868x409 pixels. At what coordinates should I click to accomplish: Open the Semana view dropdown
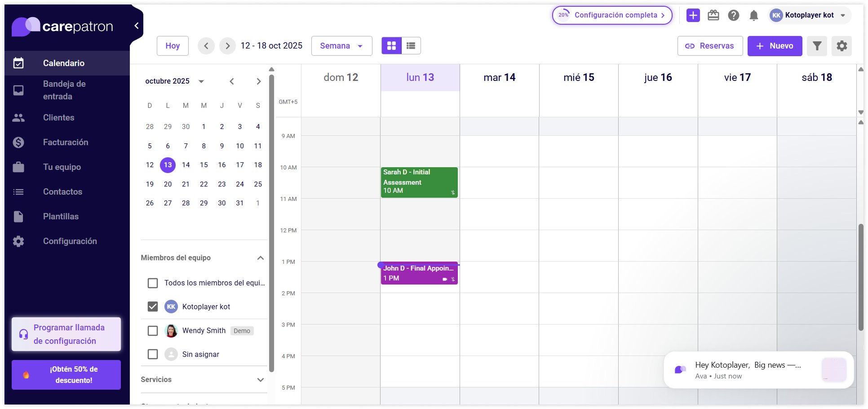[341, 46]
